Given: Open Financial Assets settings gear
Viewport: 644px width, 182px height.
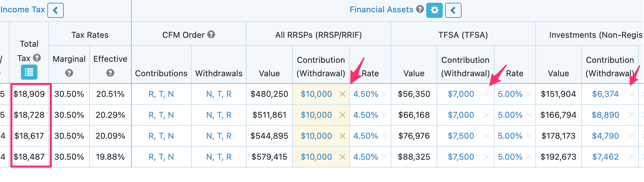Looking at the screenshot, I should click(x=434, y=10).
